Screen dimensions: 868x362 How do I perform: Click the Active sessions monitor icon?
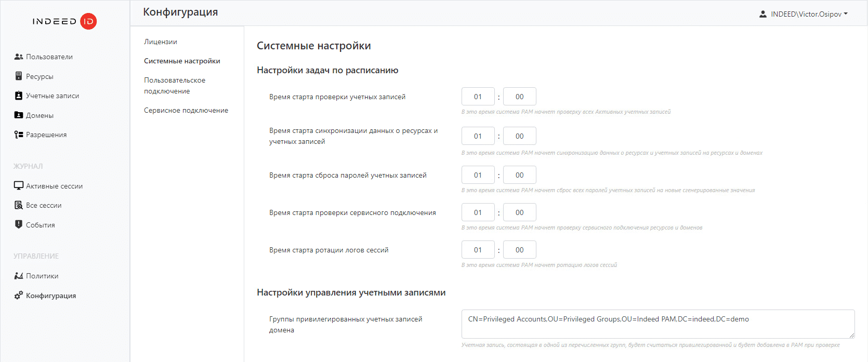(19, 186)
